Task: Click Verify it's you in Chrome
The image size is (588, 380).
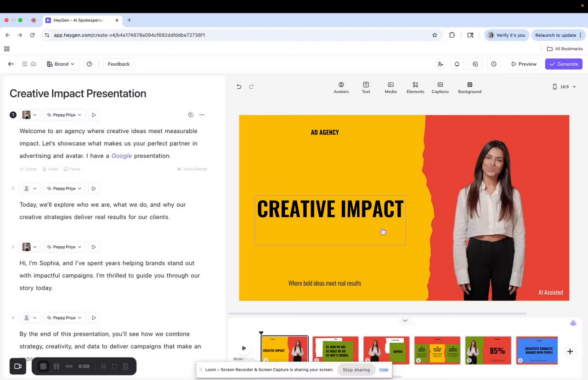Action: pos(506,35)
